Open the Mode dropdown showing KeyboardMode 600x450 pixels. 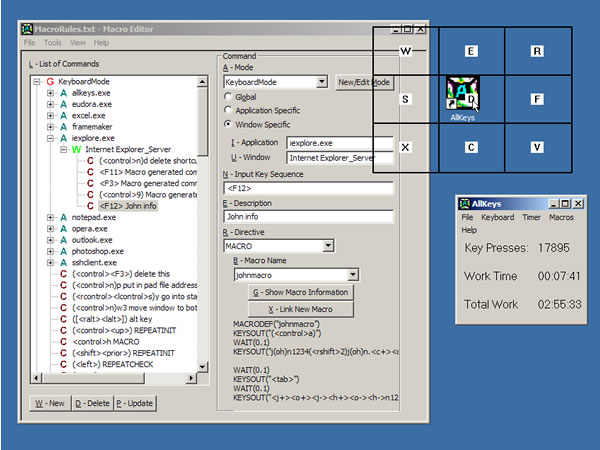coord(322,82)
